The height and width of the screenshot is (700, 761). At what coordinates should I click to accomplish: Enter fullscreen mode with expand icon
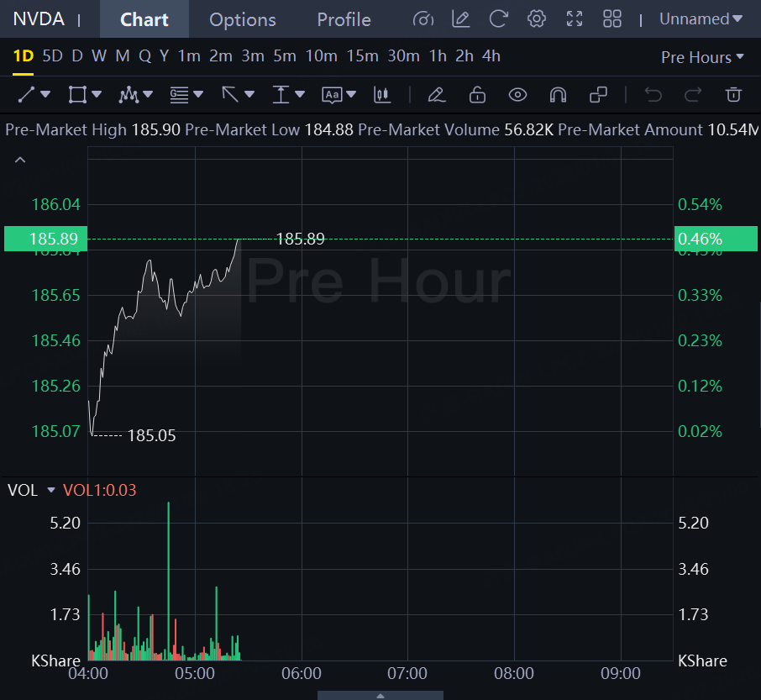pyautogui.click(x=575, y=19)
